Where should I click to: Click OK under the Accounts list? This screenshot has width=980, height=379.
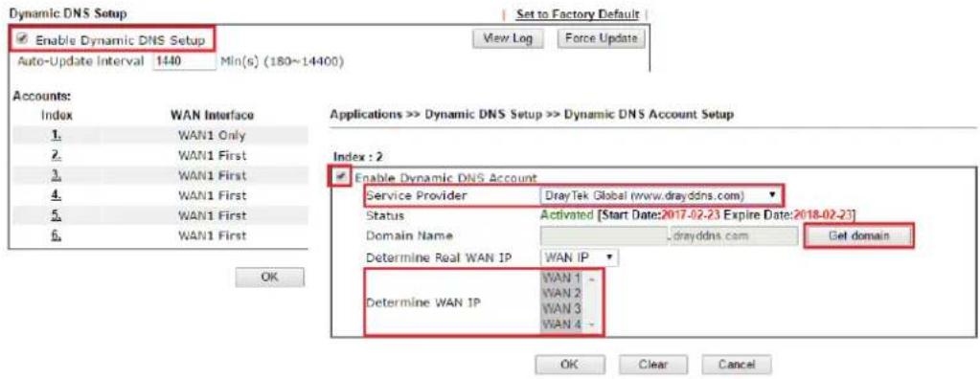[270, 278]
